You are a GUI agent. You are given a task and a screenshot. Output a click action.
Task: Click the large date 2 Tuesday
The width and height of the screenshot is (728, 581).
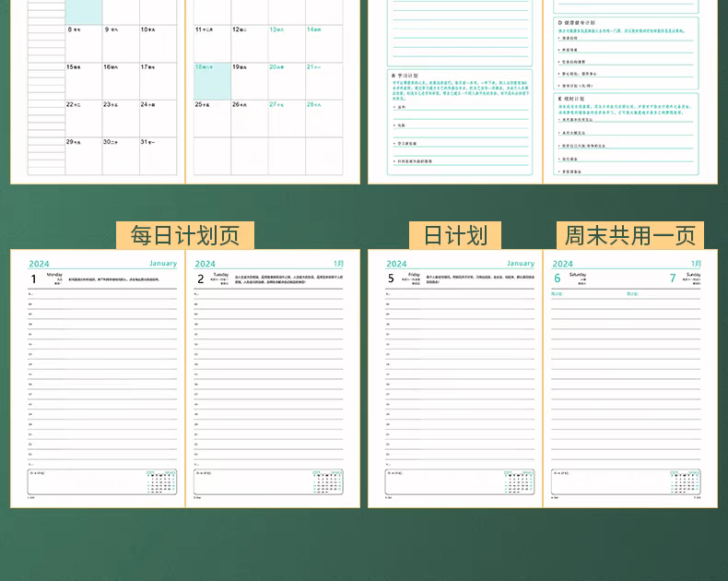coord(200,279)
